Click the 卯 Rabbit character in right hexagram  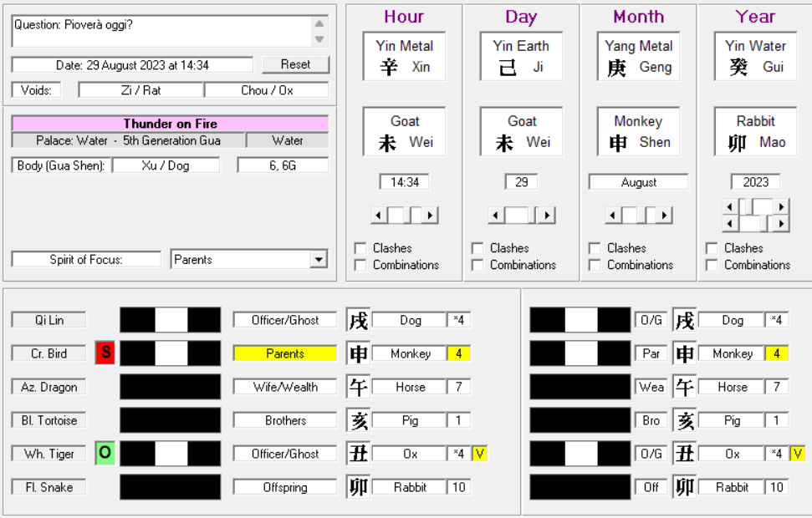(684, 487)
